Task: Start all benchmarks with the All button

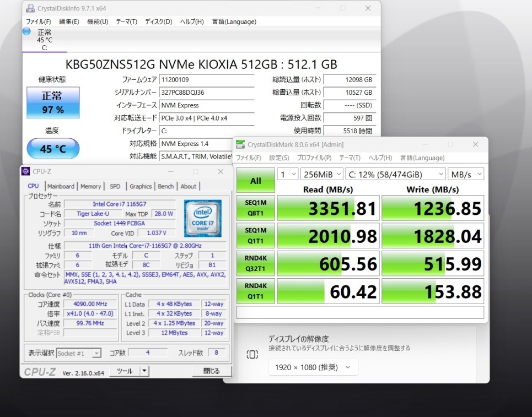Action: click(256, 181)
